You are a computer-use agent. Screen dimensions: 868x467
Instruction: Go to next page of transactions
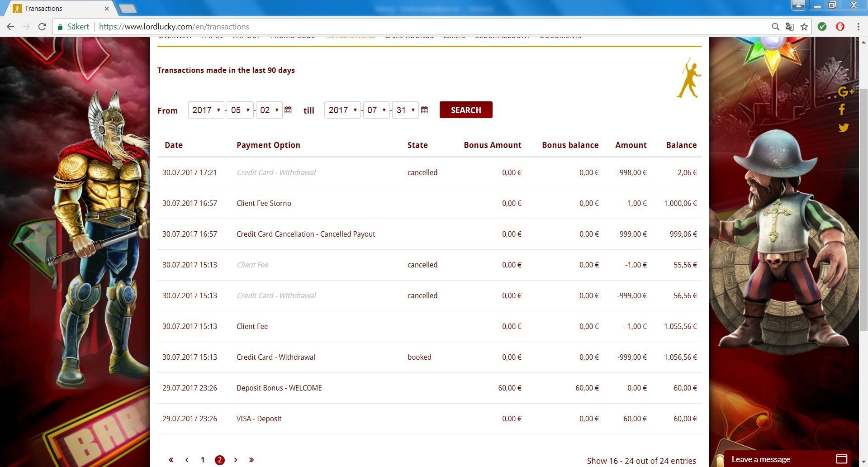(236, 460)
